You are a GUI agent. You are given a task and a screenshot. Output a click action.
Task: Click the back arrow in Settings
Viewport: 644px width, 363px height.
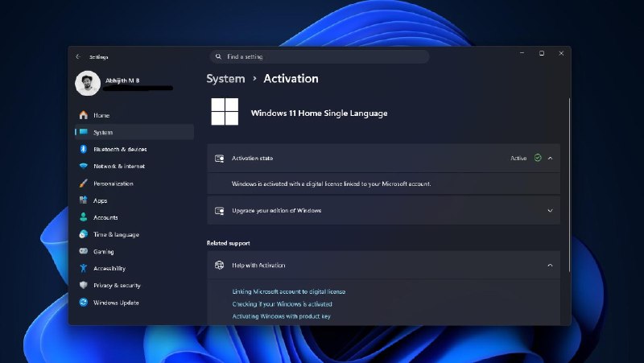click(78, 56)
